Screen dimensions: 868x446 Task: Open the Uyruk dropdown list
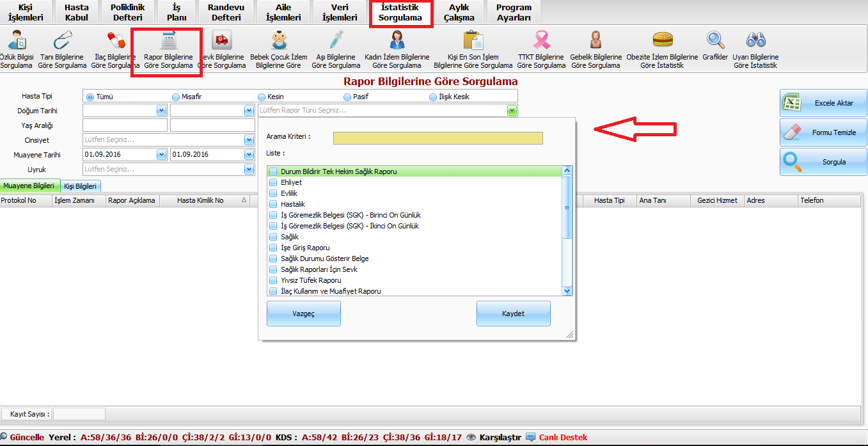click(249, 170)
